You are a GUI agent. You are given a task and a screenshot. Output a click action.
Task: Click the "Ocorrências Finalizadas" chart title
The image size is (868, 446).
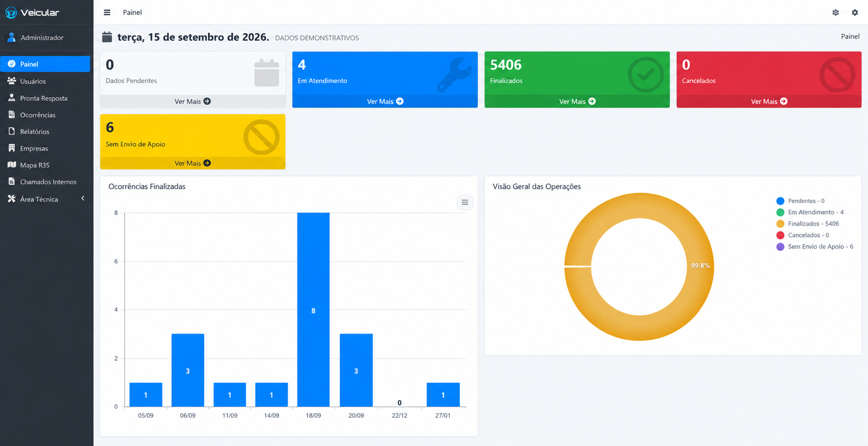coord(147,187)
